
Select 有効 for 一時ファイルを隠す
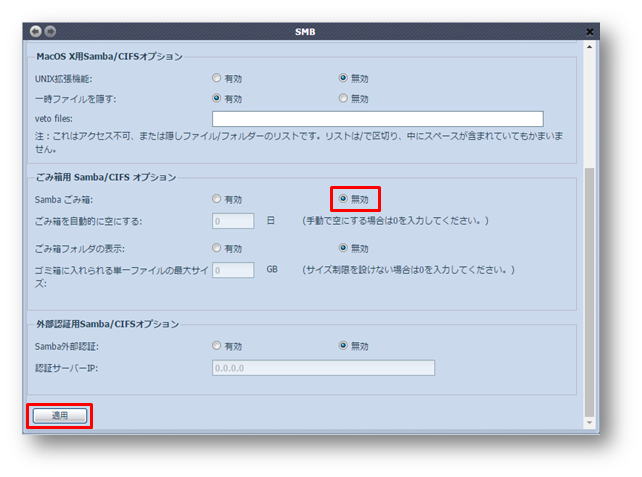coord(217,98)
